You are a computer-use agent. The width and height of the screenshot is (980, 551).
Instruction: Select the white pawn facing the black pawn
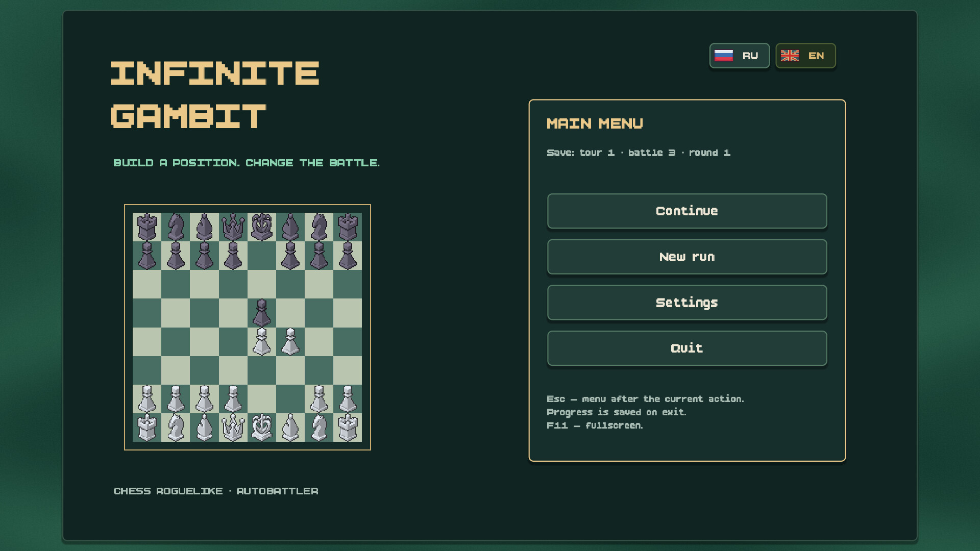pyautogui.click(x=262, y=341)
